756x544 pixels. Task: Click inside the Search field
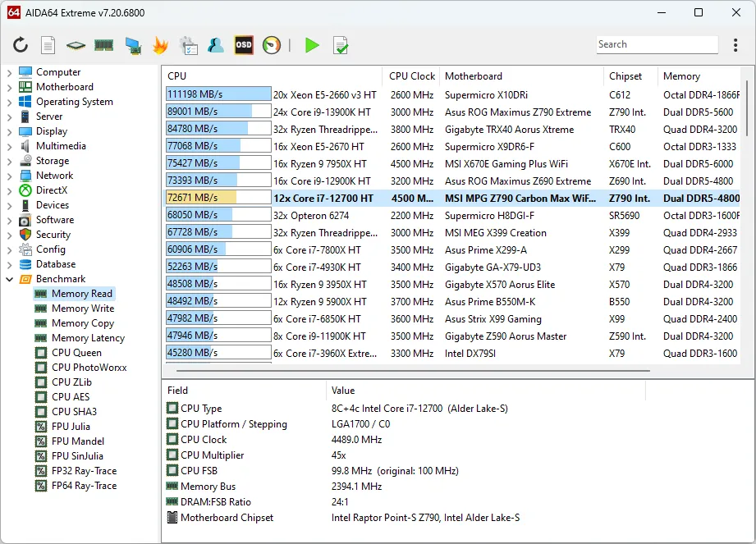pos(656,43)
